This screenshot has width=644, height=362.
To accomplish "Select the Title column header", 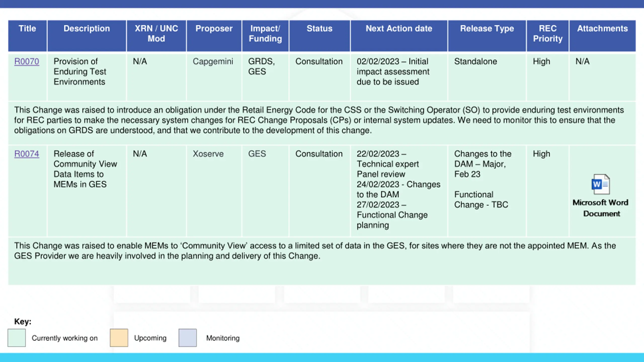I will coord(27,36).
